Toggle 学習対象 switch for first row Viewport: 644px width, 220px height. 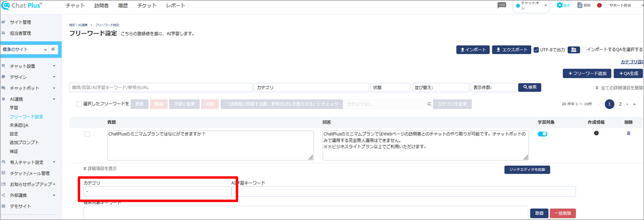(x=543, y=134)
